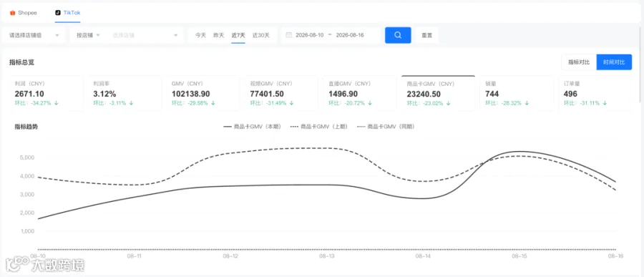The height and width of the screenshot is (277, 644).
Task: Toggle 商品卡GMV（本期）solid line legend
Action: (252, 127)
